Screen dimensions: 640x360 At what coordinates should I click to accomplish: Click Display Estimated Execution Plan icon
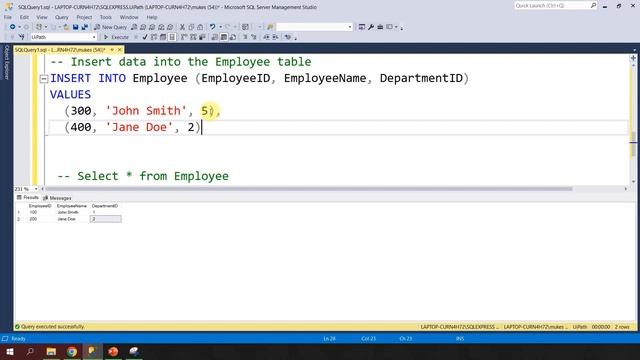tap(154, 37)
